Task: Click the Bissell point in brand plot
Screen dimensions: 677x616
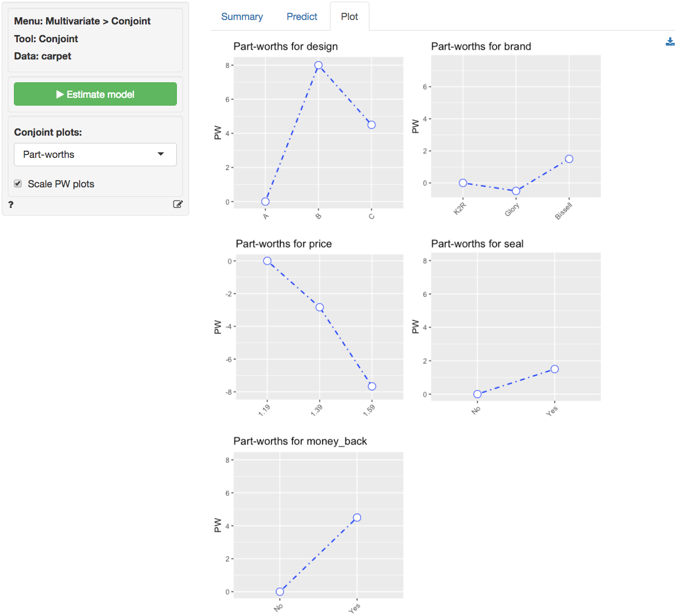Action: tap(569, 159)
